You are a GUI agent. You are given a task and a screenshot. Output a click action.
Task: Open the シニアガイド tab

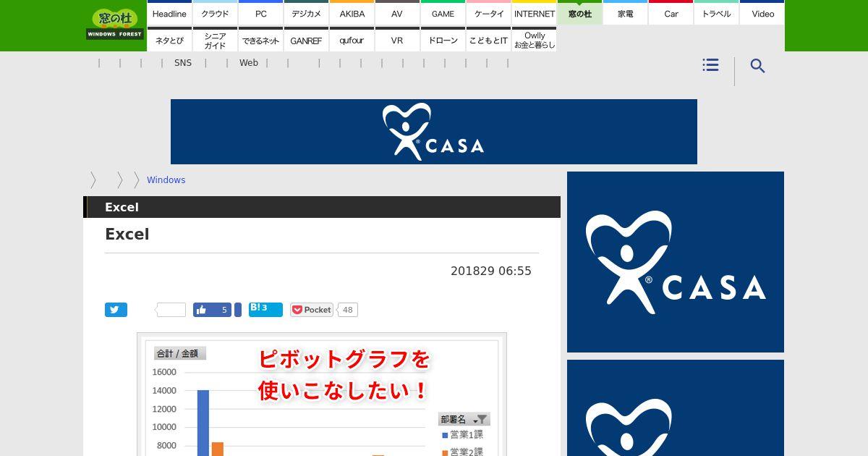point(215,39)
